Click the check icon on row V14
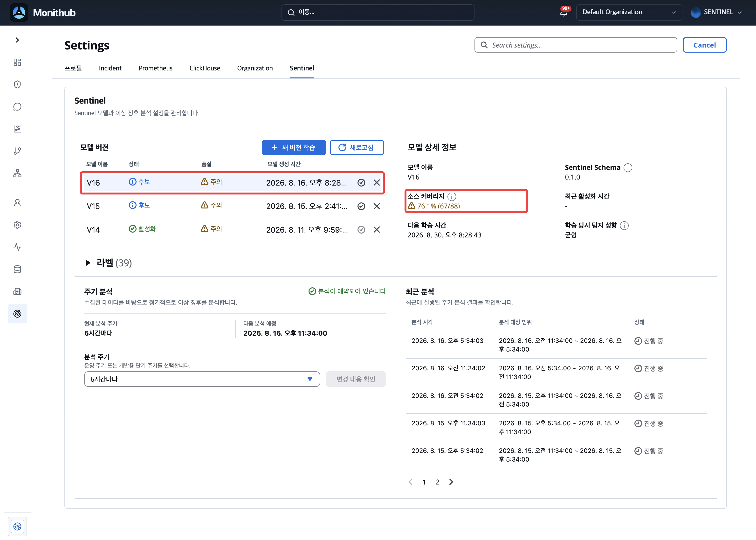The height and width of the screenshot is (540, 756). coord(361,230)
